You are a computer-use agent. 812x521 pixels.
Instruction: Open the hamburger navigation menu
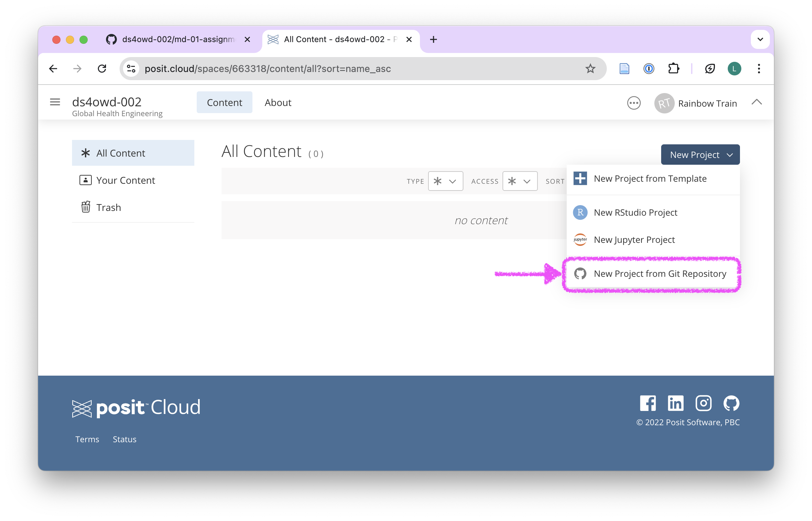(55, 102)
